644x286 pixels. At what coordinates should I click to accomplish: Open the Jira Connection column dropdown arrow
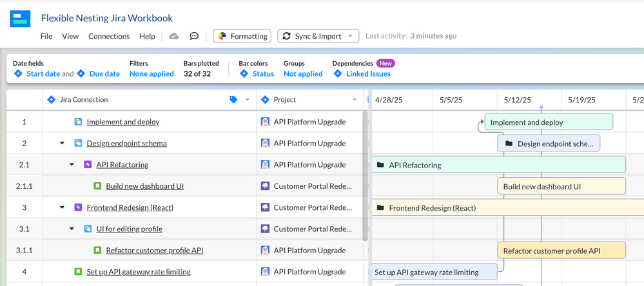(x=248, y=100)
